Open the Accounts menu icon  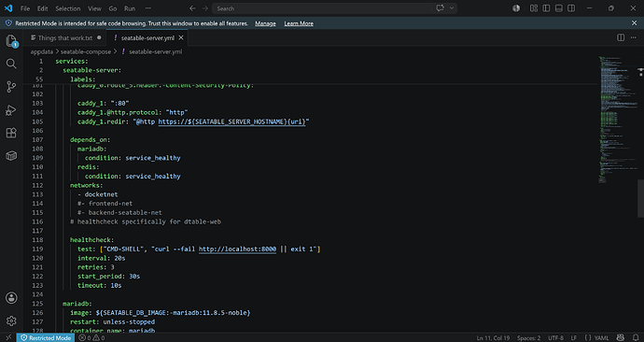click(11, 298)
